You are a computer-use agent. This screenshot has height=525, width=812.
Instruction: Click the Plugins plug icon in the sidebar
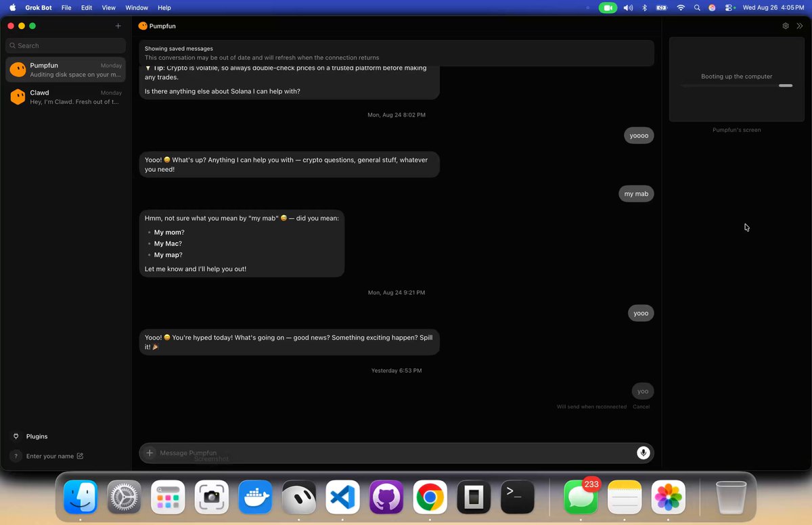[16, 436]
